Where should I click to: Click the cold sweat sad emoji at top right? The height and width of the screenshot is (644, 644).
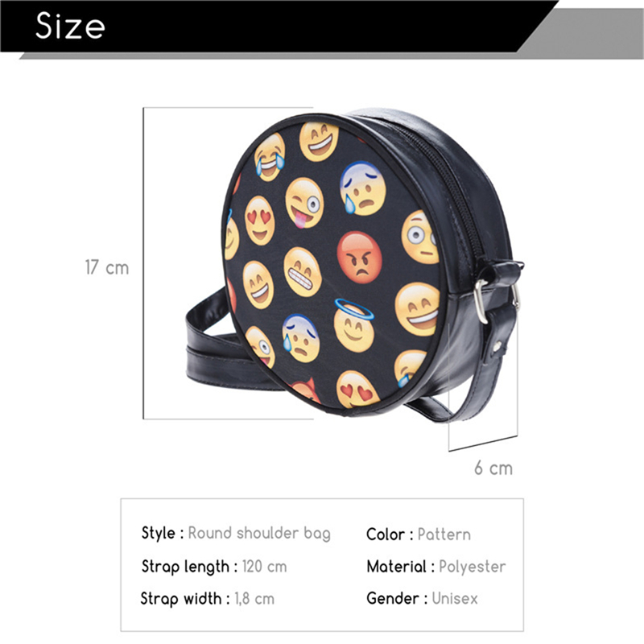pyautogui.click(x=363, y=188)
